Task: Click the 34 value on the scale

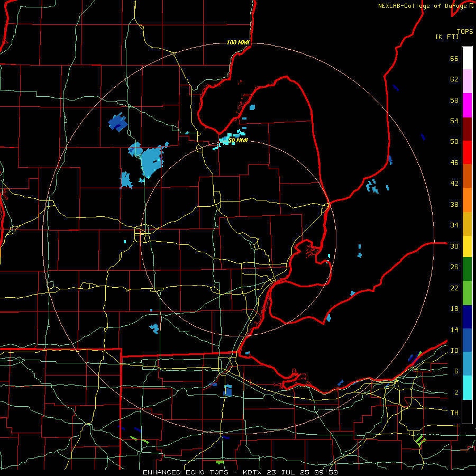Action: [x=454, y=225]
